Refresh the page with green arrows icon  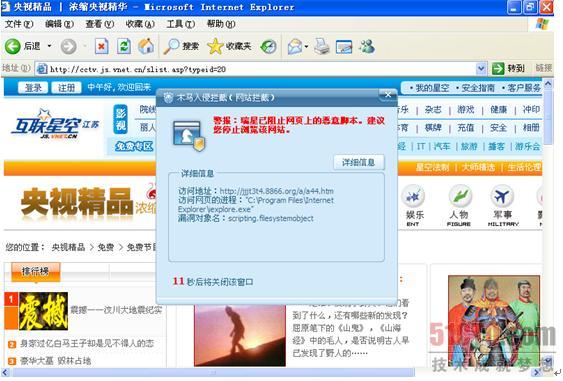click(124, 47)
